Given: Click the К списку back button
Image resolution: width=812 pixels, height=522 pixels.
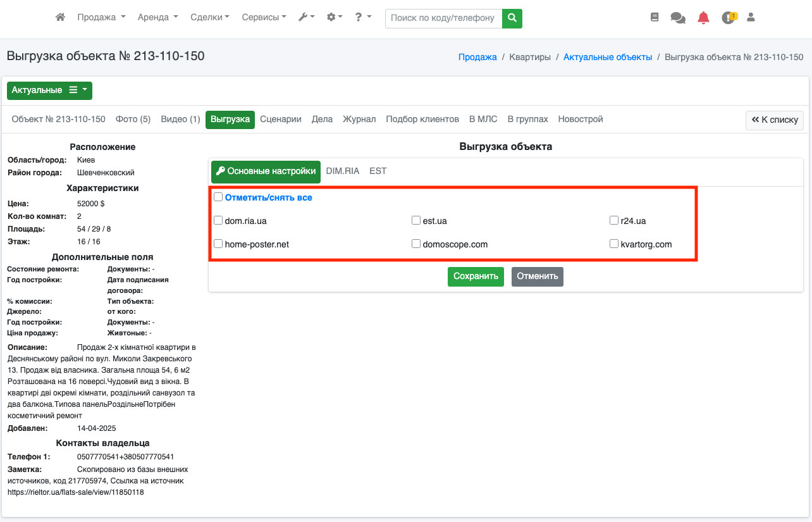Looking at the screenshot, I should [x=775, y=120].
